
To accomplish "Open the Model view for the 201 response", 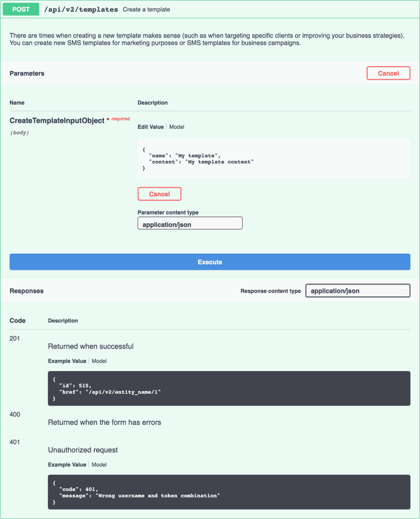I will coord(99,361).
